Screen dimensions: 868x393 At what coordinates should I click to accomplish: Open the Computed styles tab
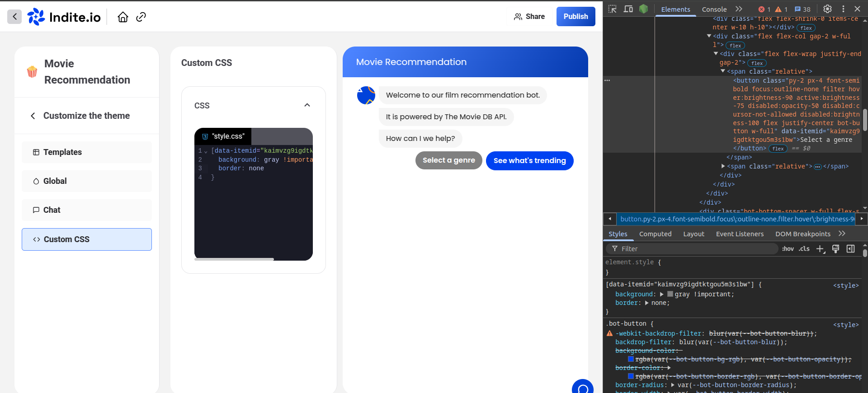[655, 234]
